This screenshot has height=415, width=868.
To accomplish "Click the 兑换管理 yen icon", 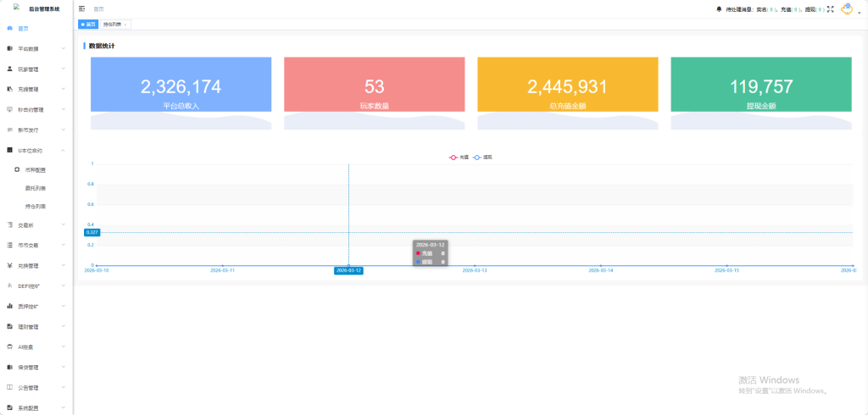I will click(x=9, y=265).
